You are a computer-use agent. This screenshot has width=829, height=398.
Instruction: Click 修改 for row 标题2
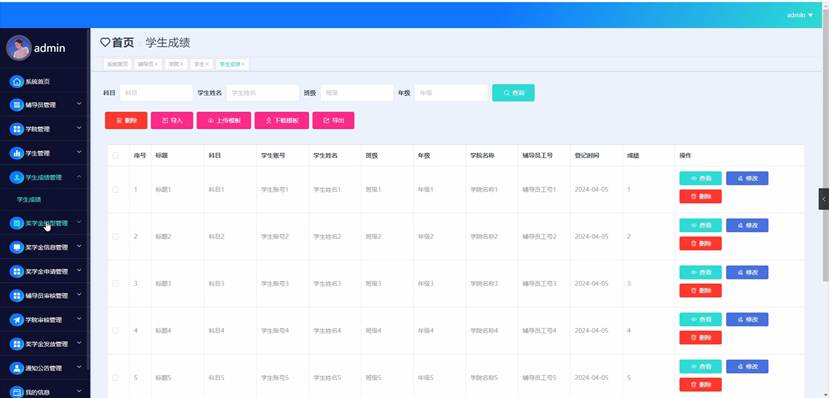click(747, 226)
